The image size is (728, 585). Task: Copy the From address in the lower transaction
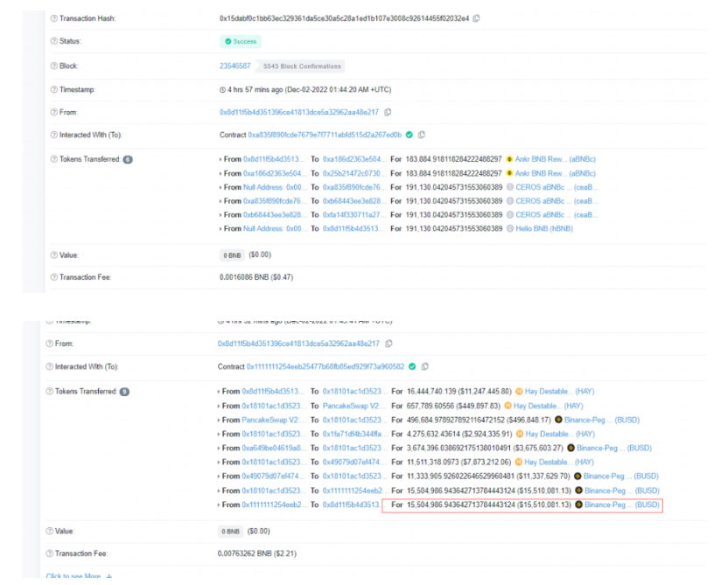(x=388, y=344)
